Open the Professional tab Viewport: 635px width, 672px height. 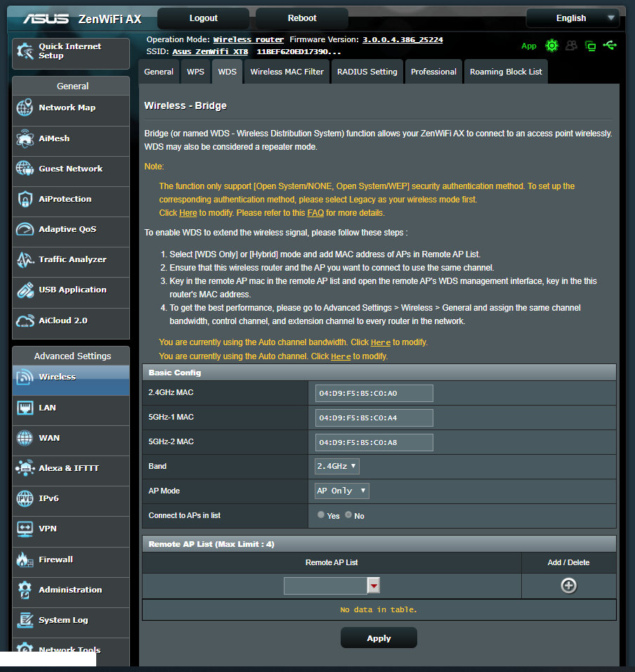[433, 72]
